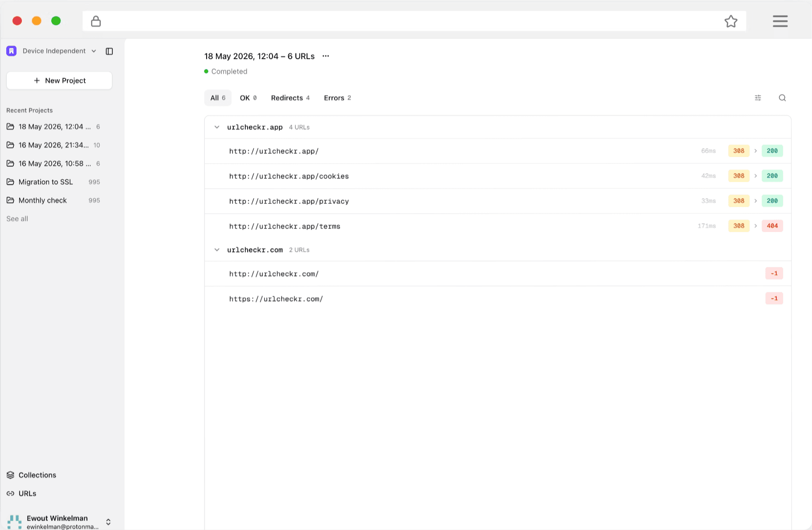The width and height of the screenshot is (812, 530).
Task: Collapse the urlcheckr.com group
Action: coord(217,250)
